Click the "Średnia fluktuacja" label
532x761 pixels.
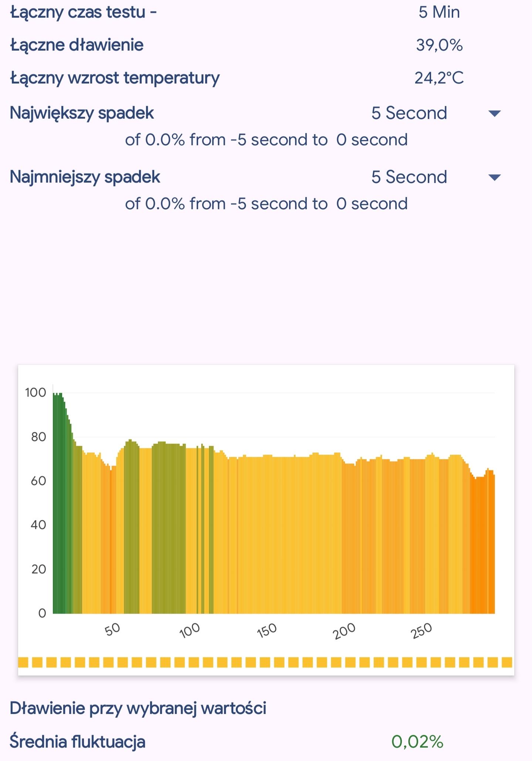point(77,742)
